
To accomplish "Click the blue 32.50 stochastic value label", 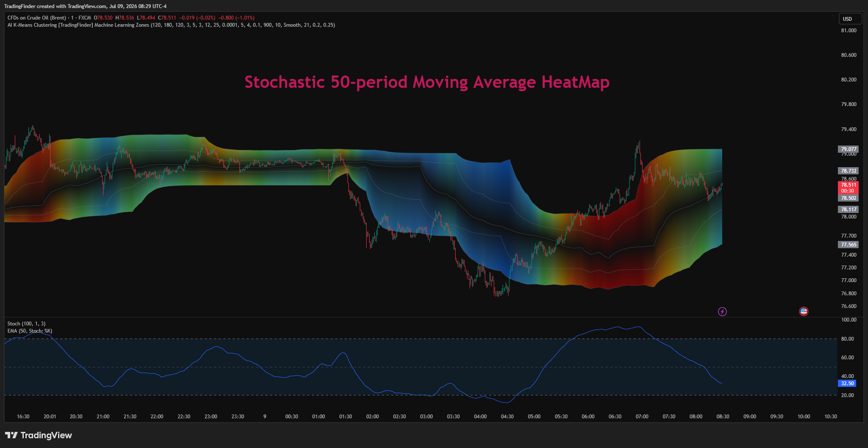I will pos(848,384).
